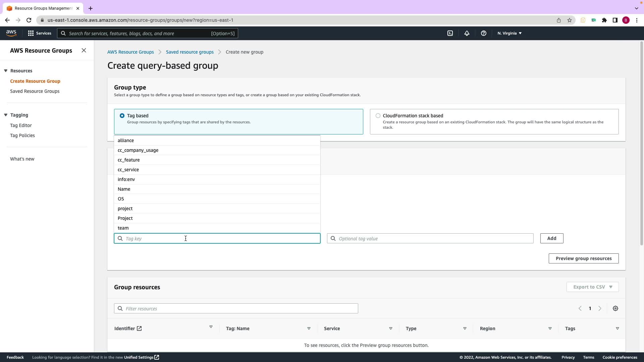Screen dimensions: 644x362
Task: Pick info:env in the tag key list
Action: click(x=126, y=179)
